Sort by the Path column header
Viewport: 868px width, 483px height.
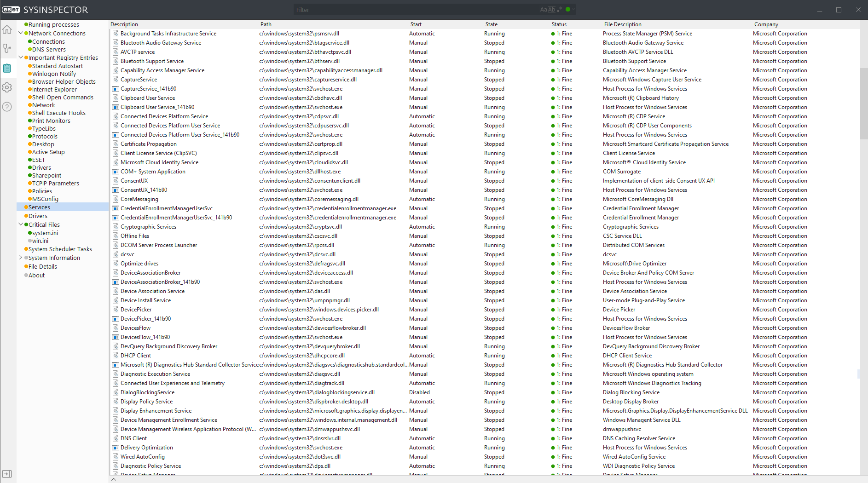[x=266, y=24]
